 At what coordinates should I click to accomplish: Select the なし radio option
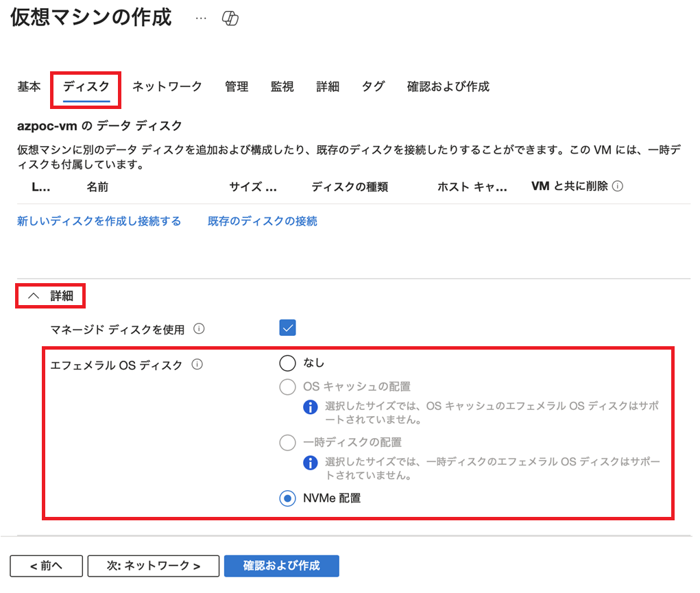(x=287, y=363)
